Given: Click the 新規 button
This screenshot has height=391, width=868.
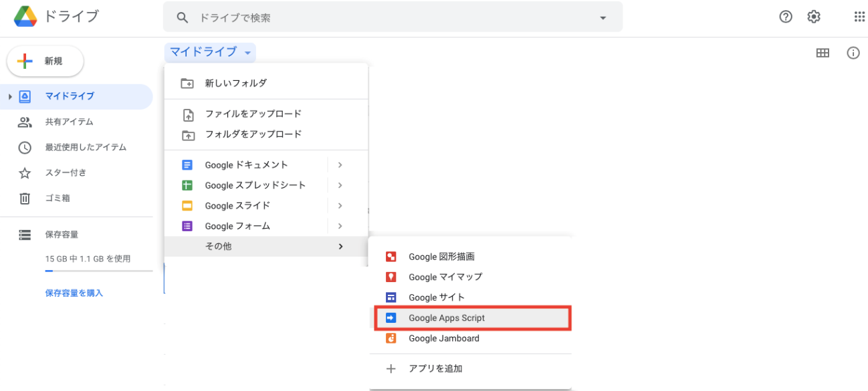Looking at the screenshot, I should coord(45,61).
